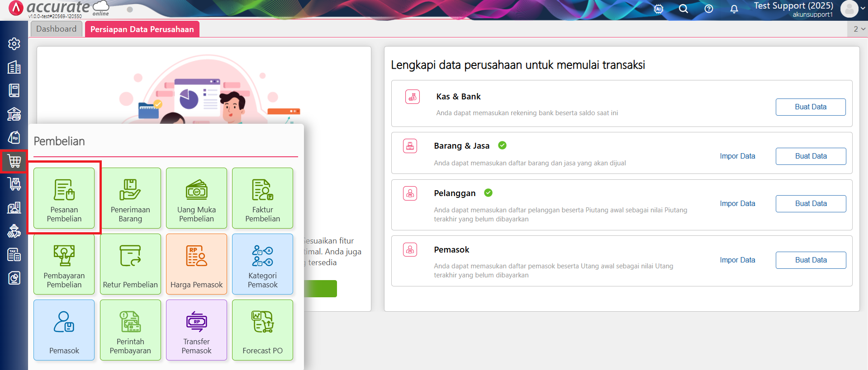Screen dimensions: 868x370
Task: Open Kategori Pemasok tile
Action: point(262,264)
